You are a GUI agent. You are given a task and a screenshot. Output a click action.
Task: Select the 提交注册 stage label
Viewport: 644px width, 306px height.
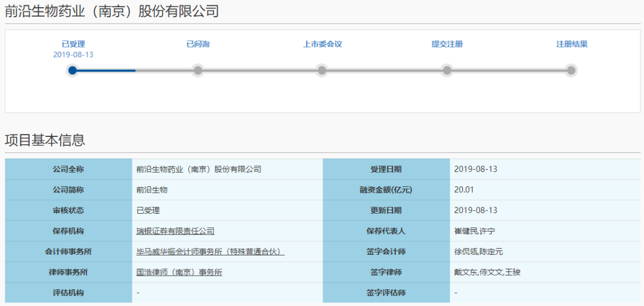click(447, 44)
